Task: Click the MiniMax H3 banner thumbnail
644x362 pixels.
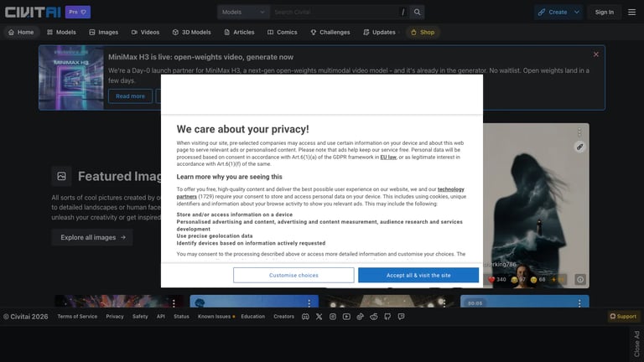Action: coord(71,78)
